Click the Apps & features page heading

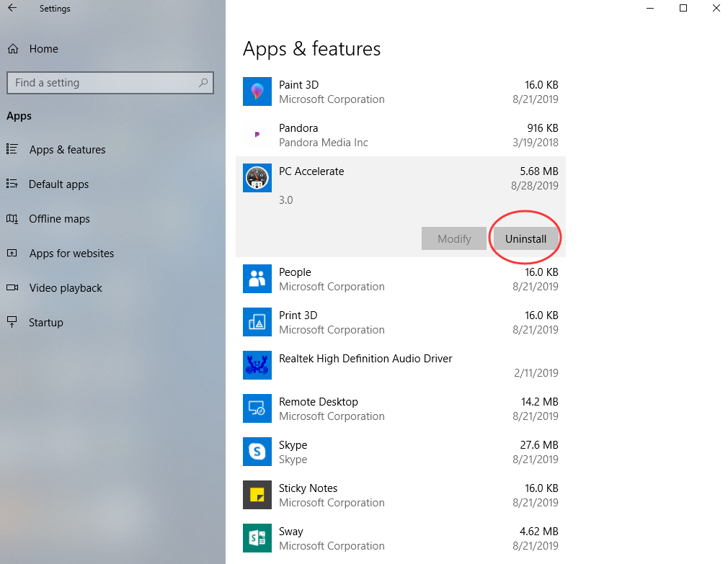[x=311, y=49]
